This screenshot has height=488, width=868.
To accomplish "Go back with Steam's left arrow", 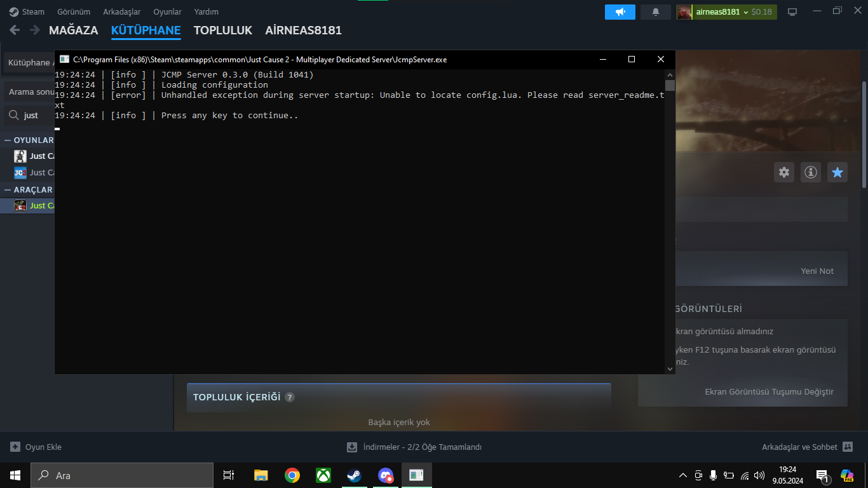I will (x=15, y=30).
